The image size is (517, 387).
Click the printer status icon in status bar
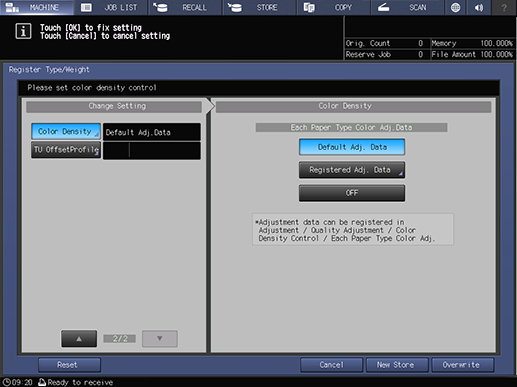[x=42, y=382]
